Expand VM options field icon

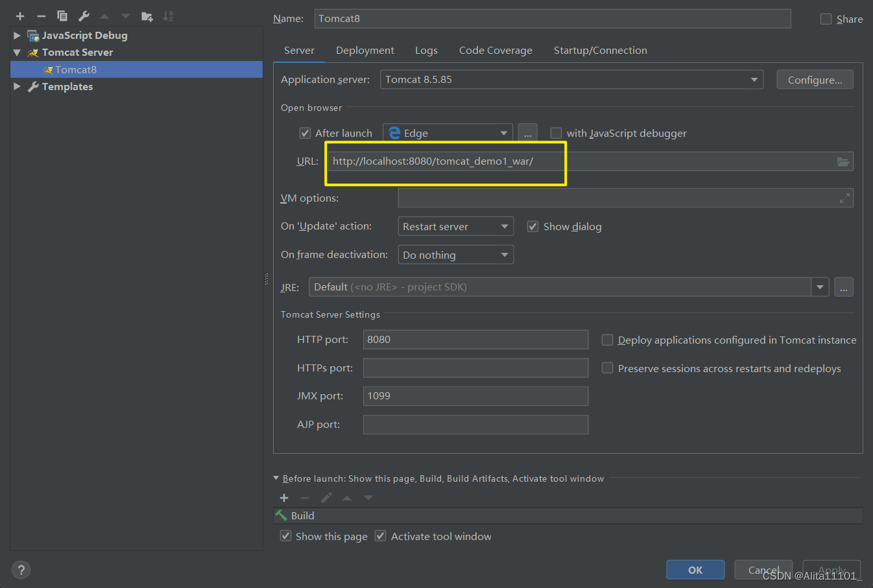click(844, 198)
